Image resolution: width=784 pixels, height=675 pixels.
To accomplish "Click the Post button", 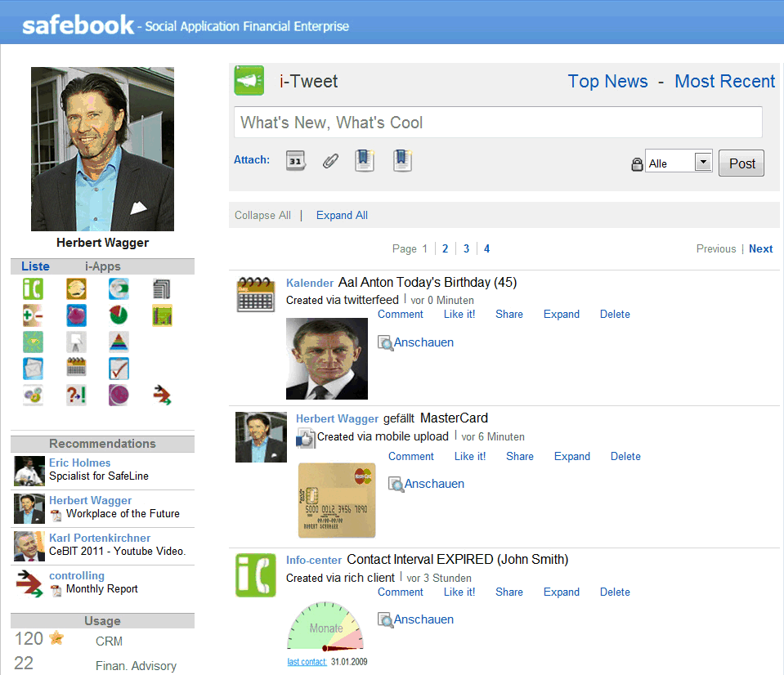I will coord(741,163).
